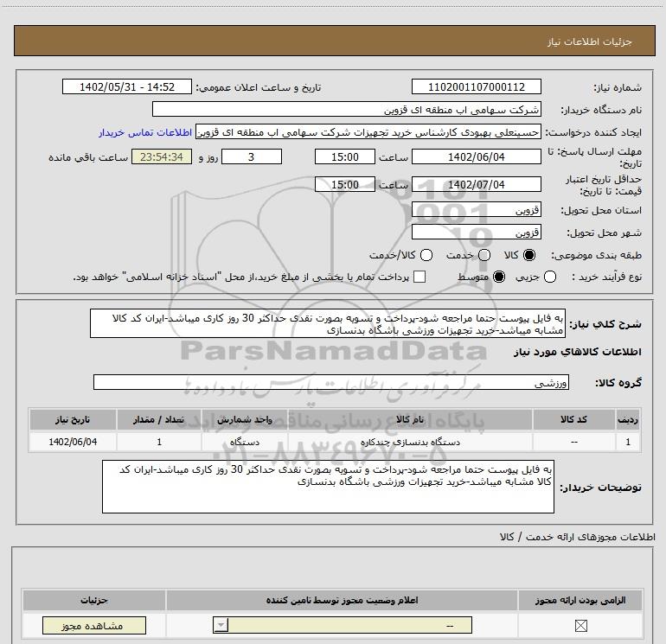The image size is (666, 644).
Task: Toggle the Islamic treasury payment checkbox
Action: (419, 277)
